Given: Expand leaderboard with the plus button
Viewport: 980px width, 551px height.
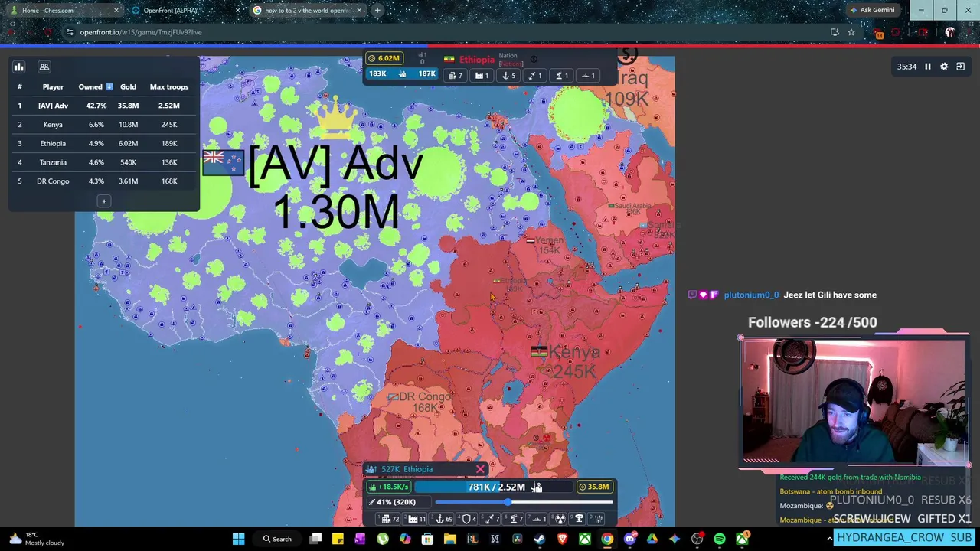Looking at the screenshot, I should (x=103, y=201).
